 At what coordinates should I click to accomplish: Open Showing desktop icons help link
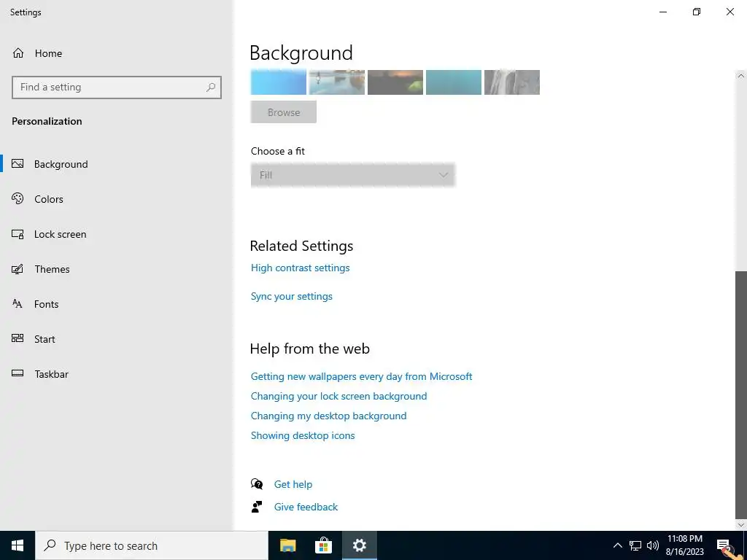coord(303,436)
